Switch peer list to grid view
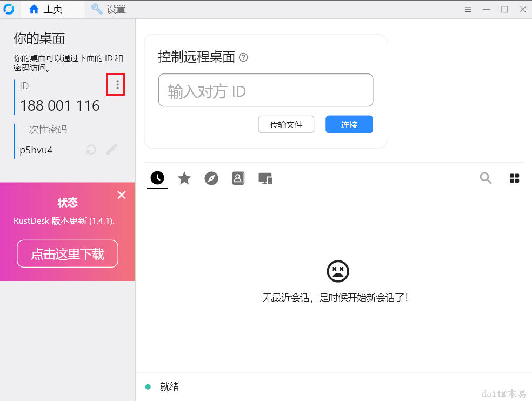 (514, 178)
